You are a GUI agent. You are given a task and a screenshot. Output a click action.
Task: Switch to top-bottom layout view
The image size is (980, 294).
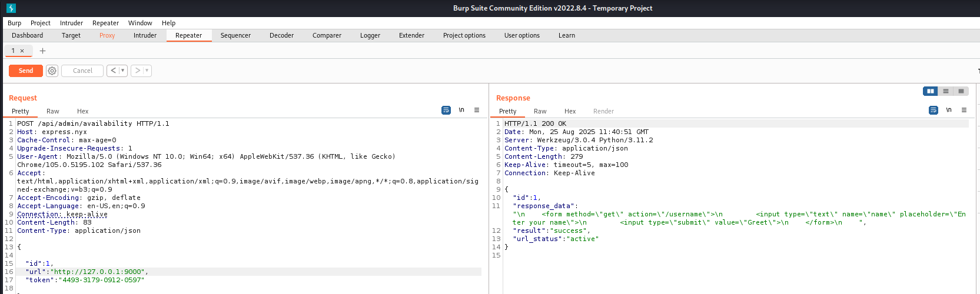pos(946,91)
